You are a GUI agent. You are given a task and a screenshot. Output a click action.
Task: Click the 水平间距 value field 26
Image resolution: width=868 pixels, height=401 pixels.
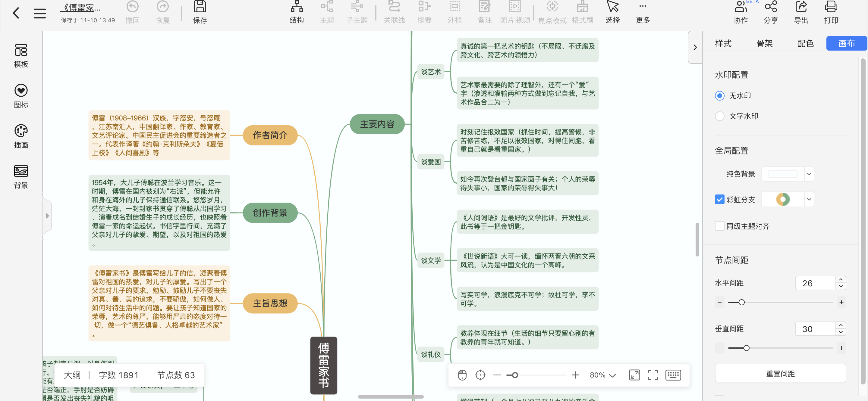pyautogui.click(x=815, y=283)
